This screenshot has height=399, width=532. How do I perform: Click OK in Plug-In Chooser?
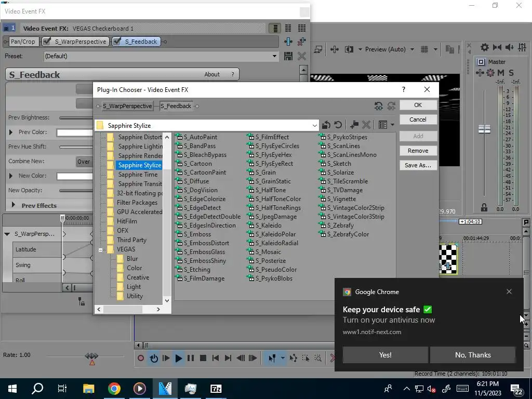tap(418, 105)
